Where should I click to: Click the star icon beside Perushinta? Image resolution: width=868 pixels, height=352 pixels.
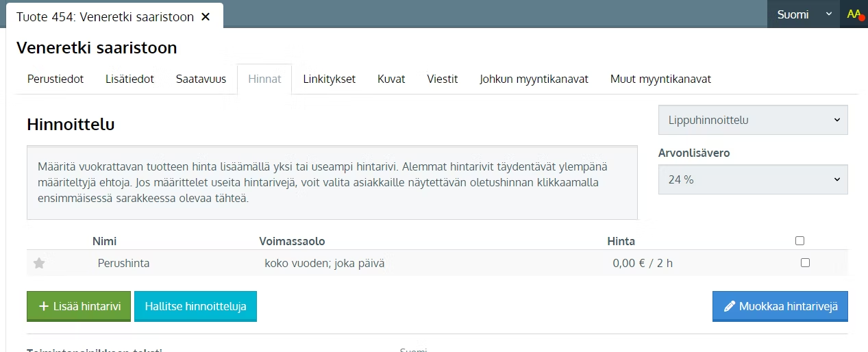point(39,263)
